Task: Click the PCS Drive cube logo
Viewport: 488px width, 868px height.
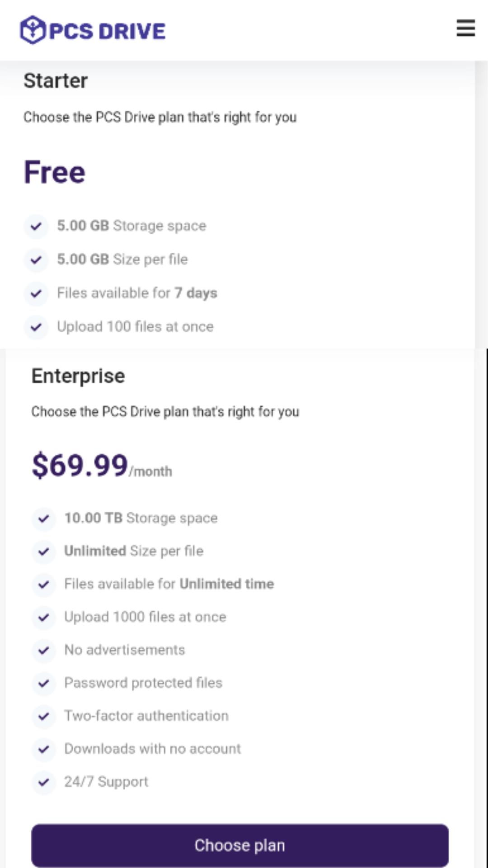Action: [33, 30]
